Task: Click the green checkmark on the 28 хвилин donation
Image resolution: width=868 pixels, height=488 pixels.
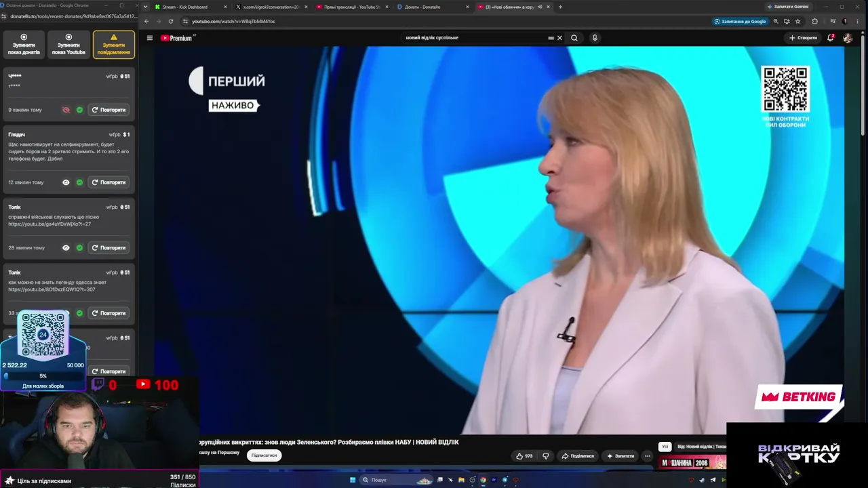Action: tap(79, 247)
